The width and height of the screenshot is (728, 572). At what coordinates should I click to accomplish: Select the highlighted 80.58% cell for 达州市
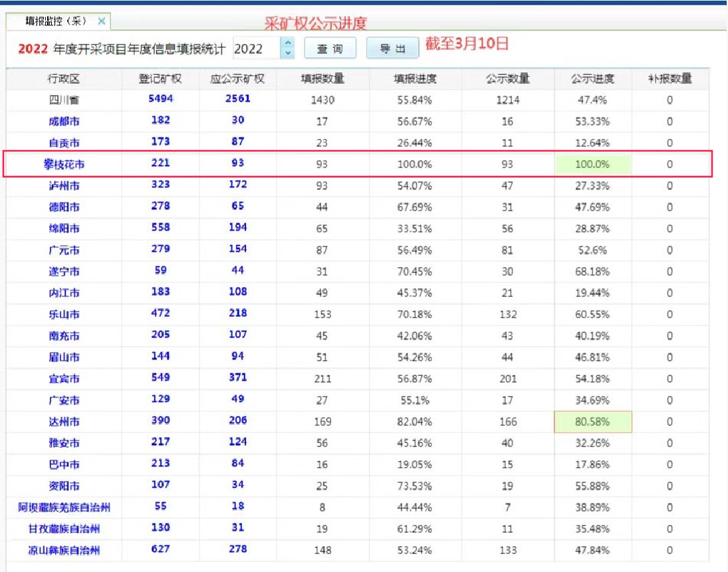pos(592,422)
